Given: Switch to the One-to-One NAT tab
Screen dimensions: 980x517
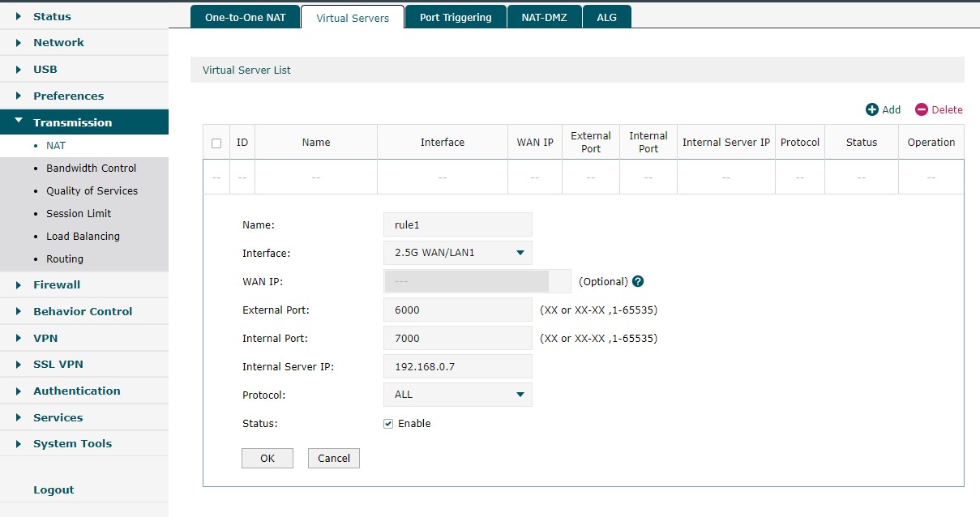Looking at the screenshot, I should tap(245, 17).
